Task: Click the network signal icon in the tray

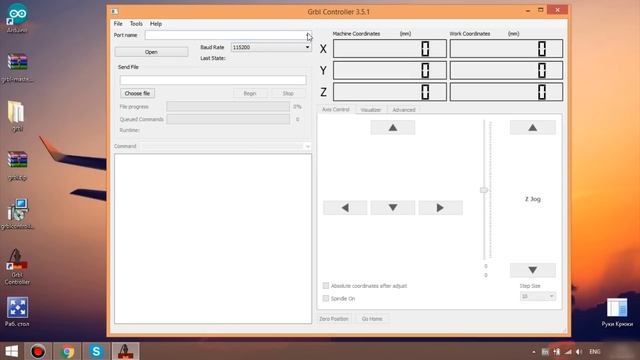Action: (x=568, y=351)
